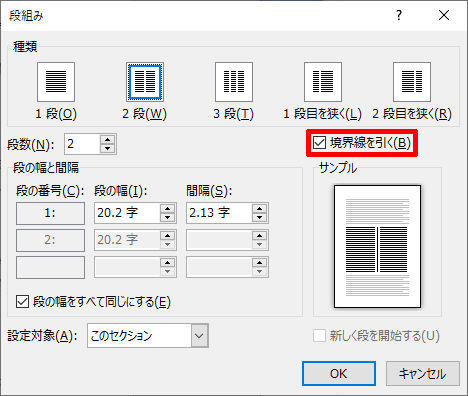Click the 段数(N): label

tap(30, 145)
